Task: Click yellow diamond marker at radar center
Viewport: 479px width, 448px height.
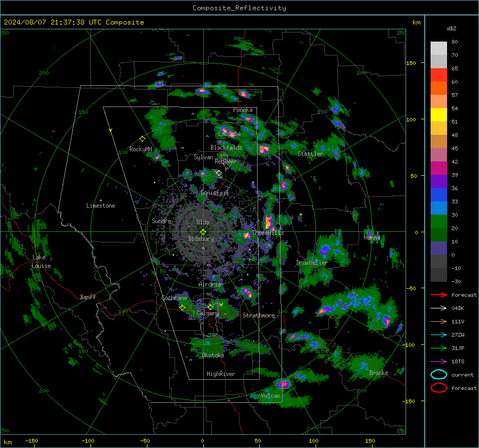Action: (203, 232)
